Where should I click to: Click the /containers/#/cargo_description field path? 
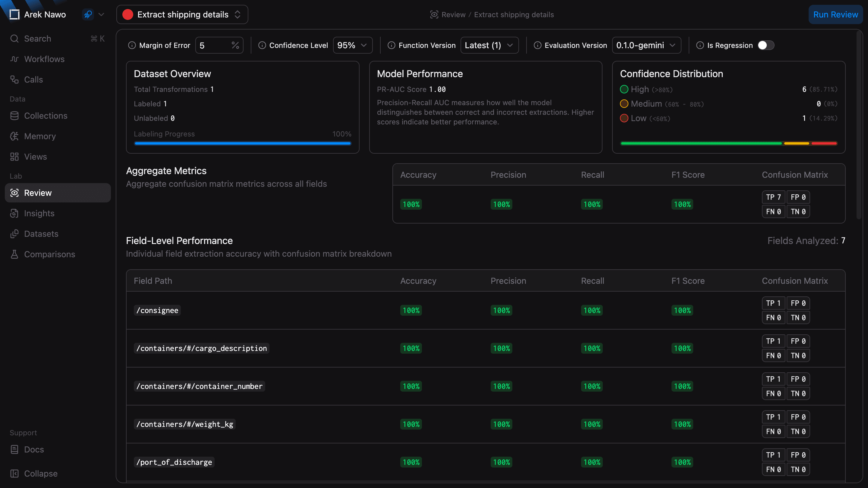tap(202, 349)
